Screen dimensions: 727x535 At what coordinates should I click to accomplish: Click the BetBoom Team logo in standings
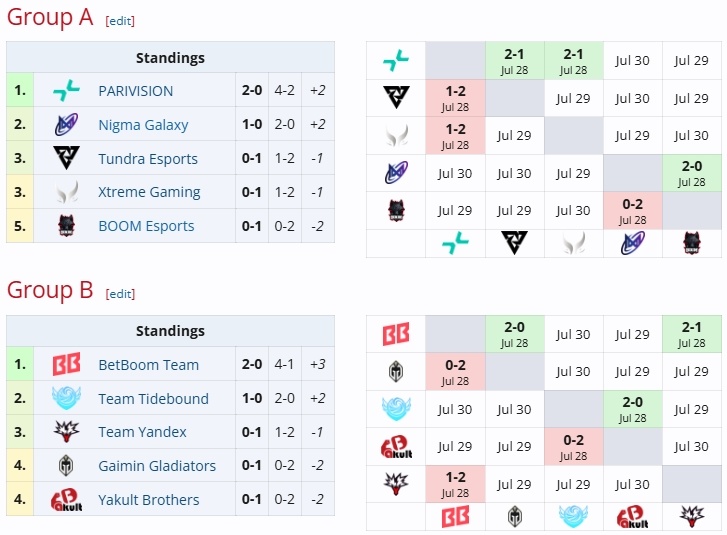[66, 364]
